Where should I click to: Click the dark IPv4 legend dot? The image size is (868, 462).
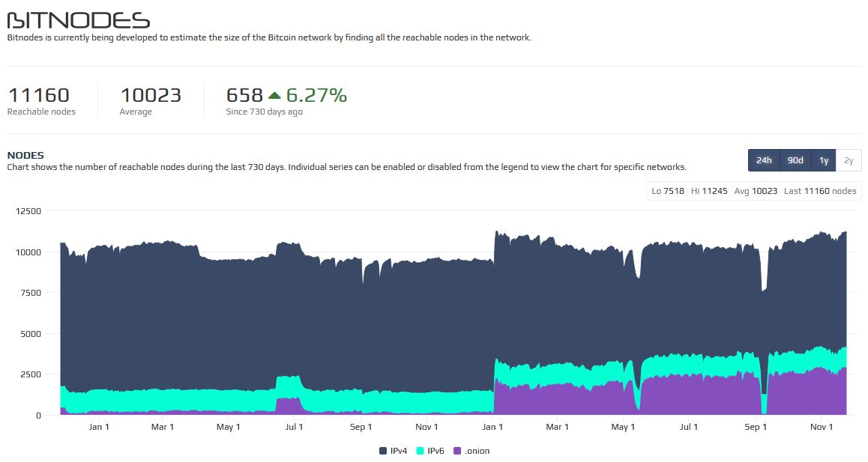(x=383, y=451)
